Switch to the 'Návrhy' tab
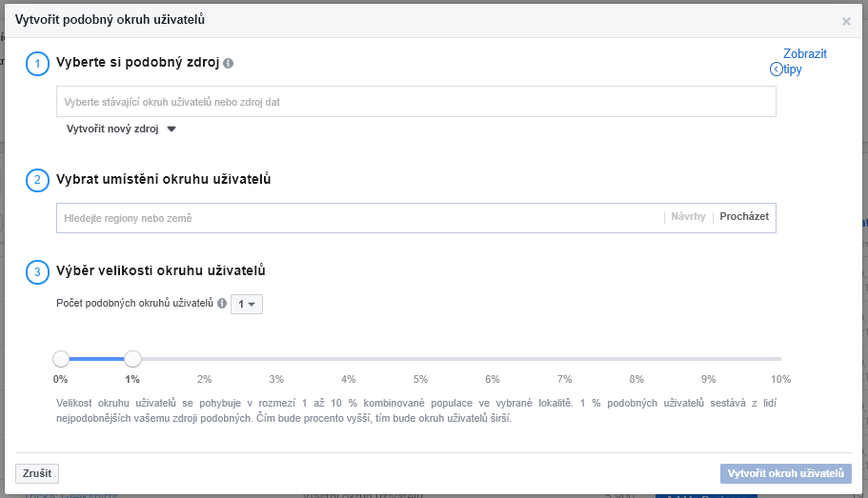The height and width of the screenshot is (498, 868). (x=688, y=216)
